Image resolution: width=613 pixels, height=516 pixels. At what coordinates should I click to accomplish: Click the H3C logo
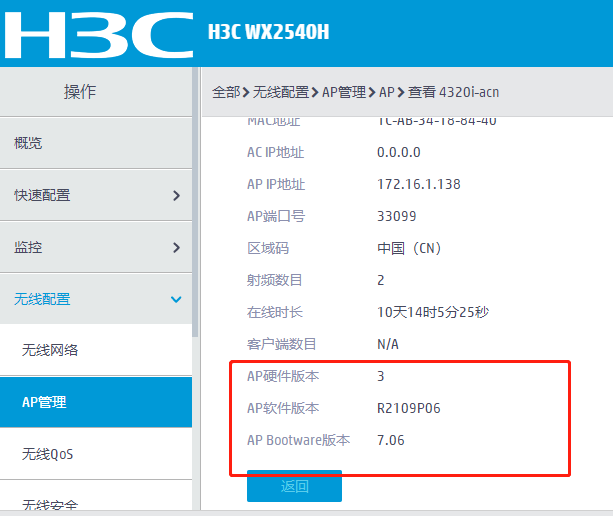point(99,35)
